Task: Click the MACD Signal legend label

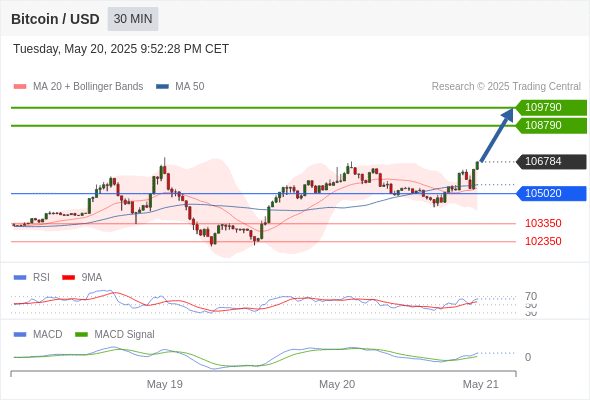Action: (124, 335)
